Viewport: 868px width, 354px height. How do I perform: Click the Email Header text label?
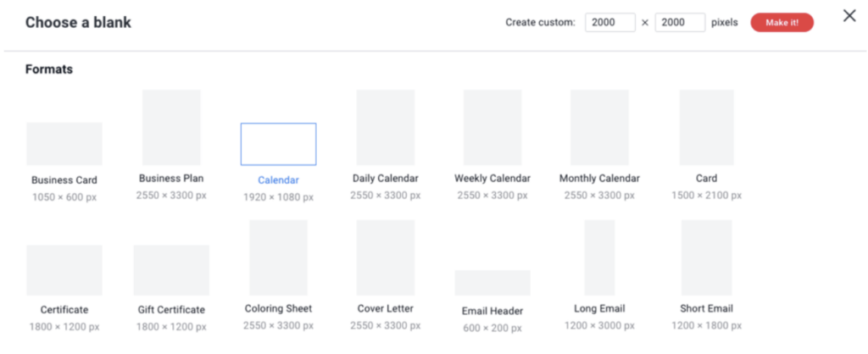click(492, 311)
